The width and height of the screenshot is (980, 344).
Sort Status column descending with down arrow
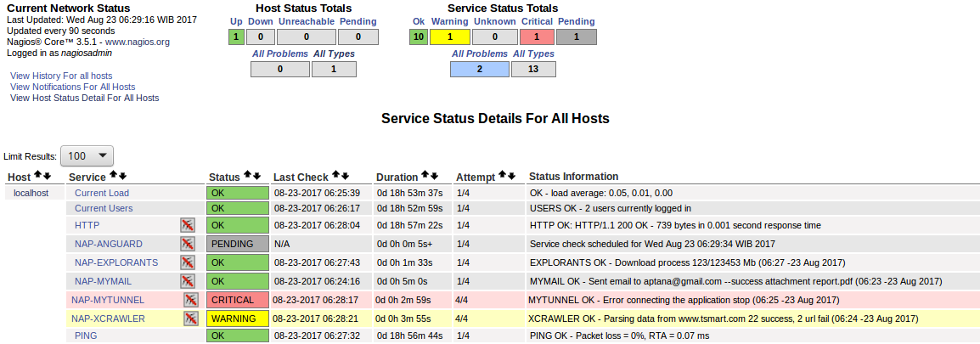(x=256, y=177)
